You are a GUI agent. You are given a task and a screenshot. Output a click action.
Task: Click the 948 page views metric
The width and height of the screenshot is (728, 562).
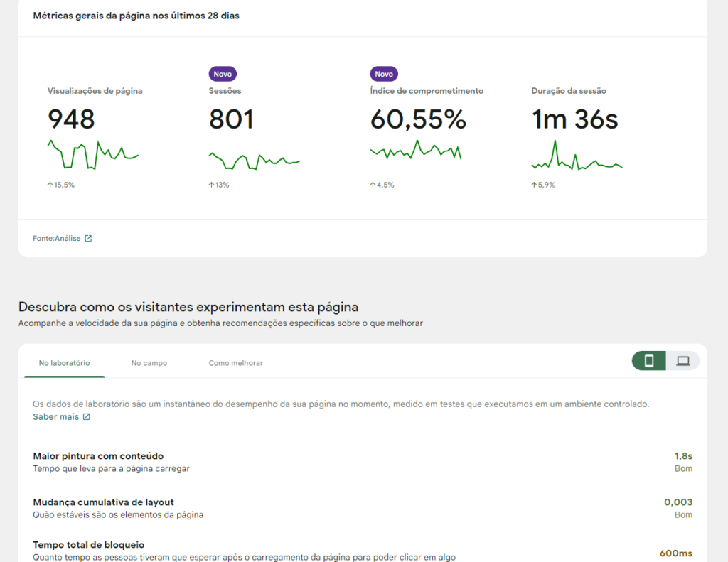pos(71,119)
